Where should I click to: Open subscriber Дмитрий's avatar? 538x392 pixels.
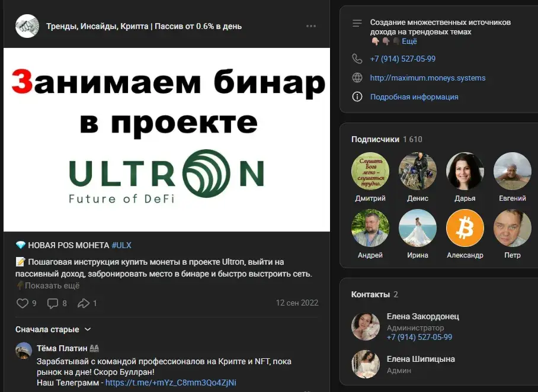coord(370,171)
